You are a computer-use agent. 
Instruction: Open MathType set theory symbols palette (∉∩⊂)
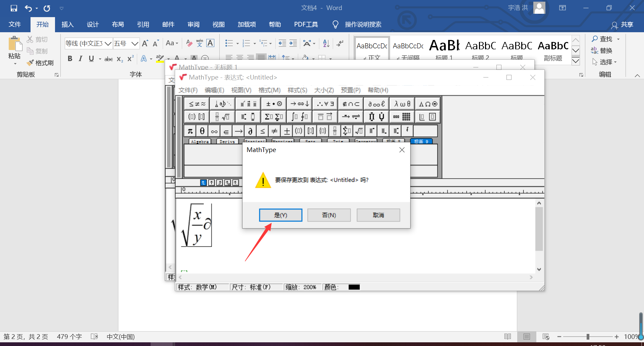click(351, 104)
